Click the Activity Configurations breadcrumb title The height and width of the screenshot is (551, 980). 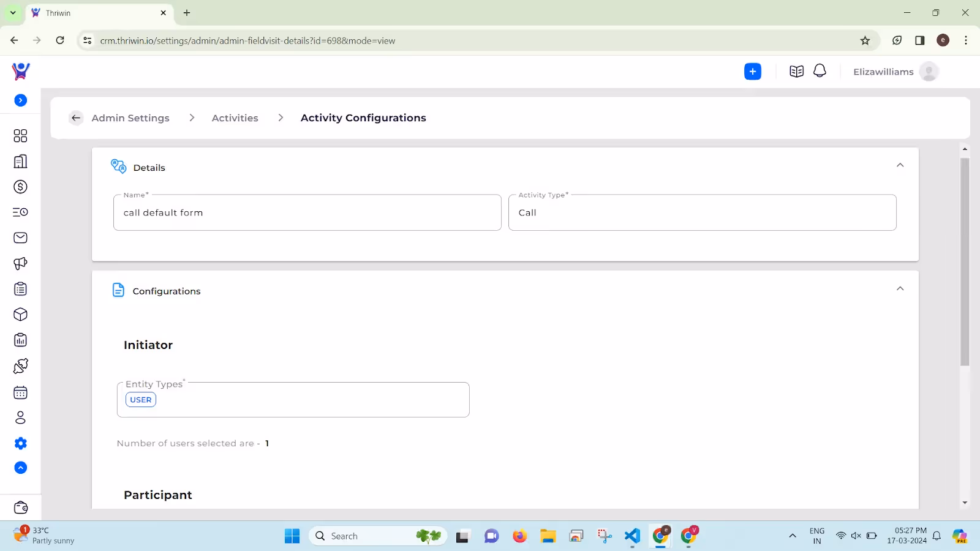(x=363, y=118)
